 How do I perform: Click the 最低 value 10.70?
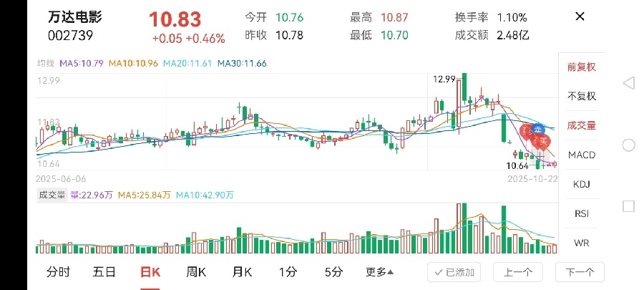[394, 35]
